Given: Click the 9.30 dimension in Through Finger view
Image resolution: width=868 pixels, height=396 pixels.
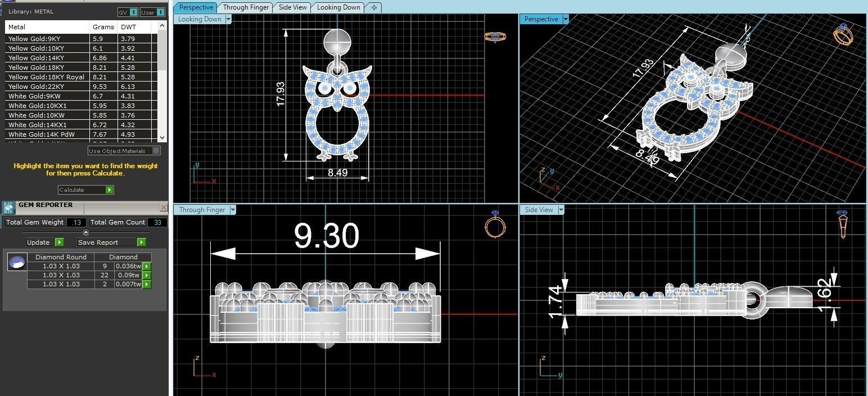Looking at the screenshot, I should (x=327, y=235).
